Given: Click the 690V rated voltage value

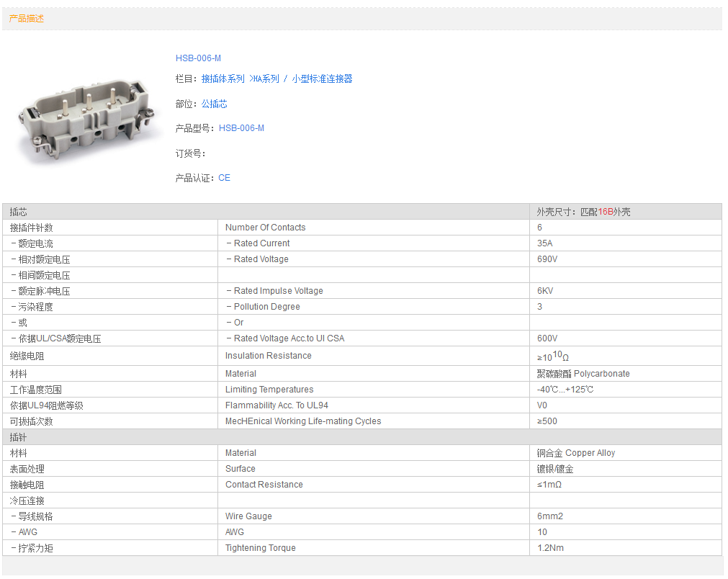Looking at the screenshot, I should pos(547,259).
